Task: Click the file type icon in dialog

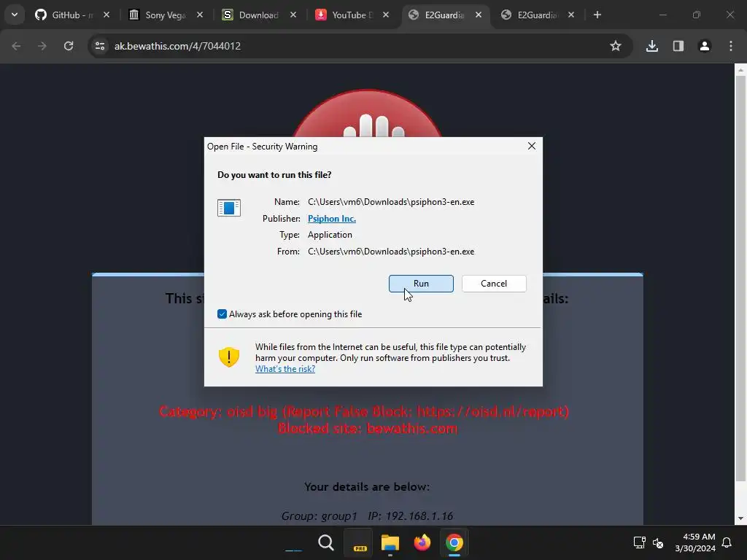Action: click(228, 208)
